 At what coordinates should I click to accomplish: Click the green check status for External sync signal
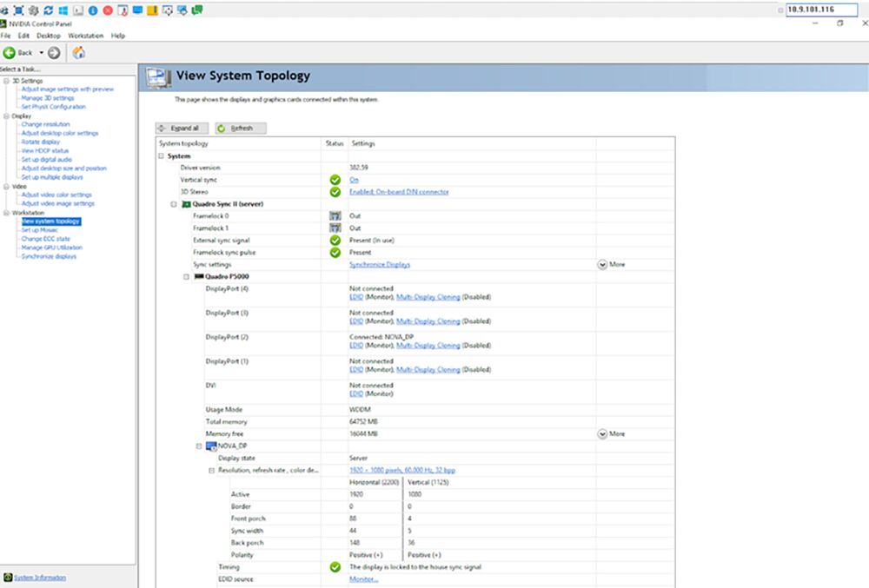tap(335, 241)
